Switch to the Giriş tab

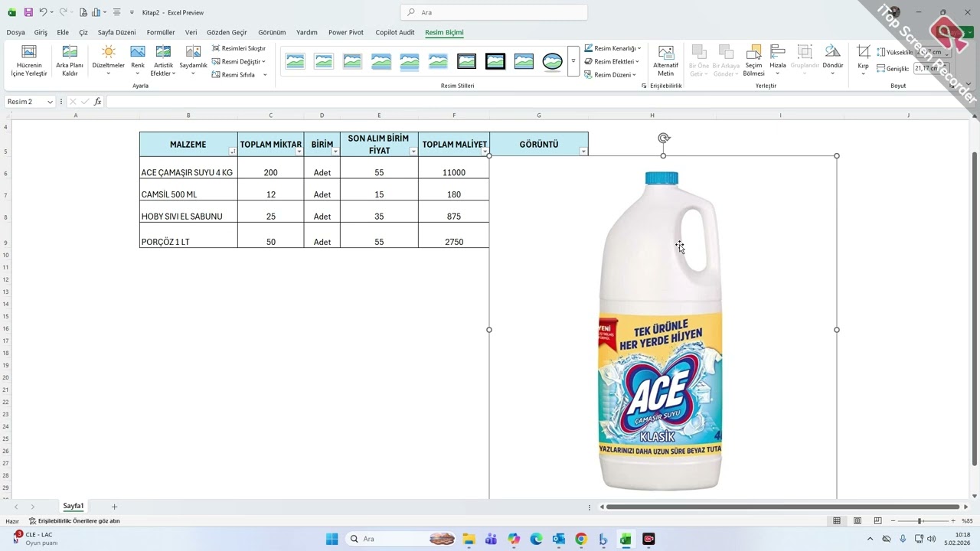(41, 32)
